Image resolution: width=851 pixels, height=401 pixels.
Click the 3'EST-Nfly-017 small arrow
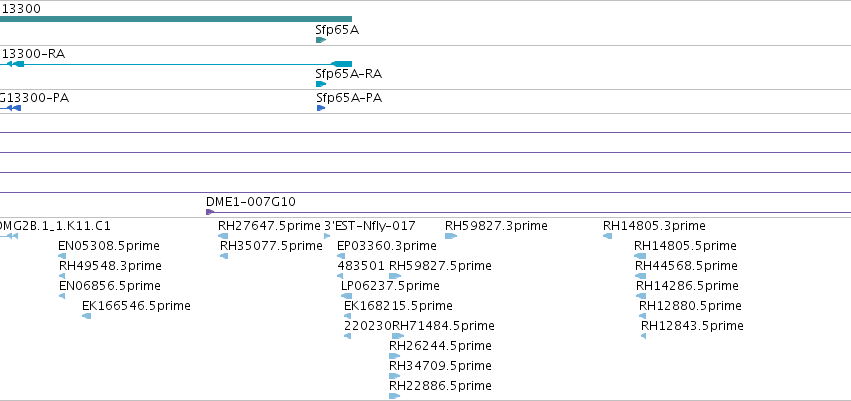pos(327,236)
